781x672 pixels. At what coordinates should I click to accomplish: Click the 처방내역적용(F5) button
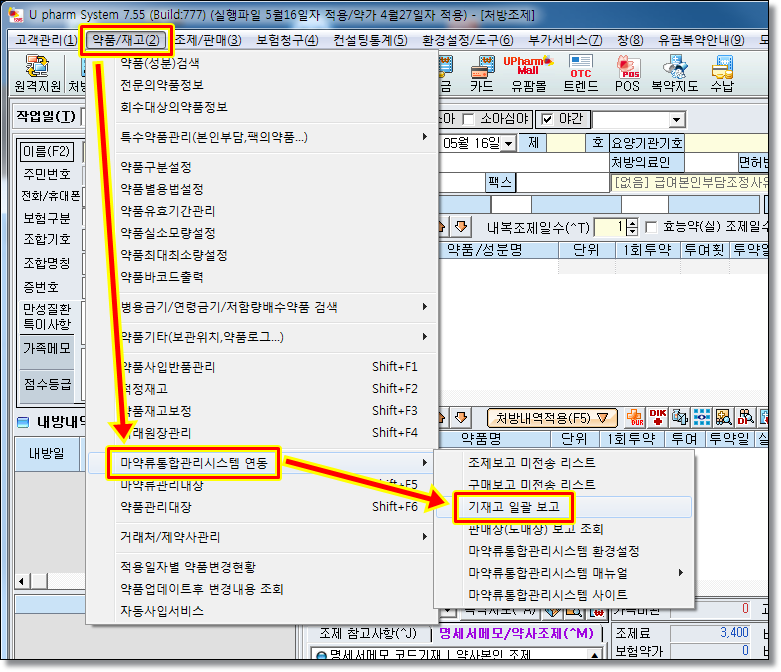551,417
